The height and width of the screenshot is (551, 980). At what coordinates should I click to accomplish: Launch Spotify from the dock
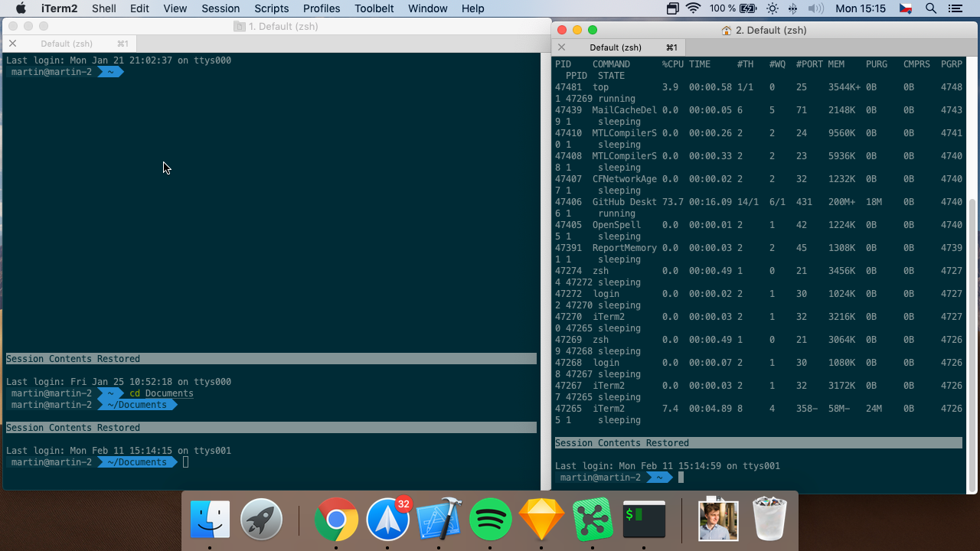click(490, 520)
